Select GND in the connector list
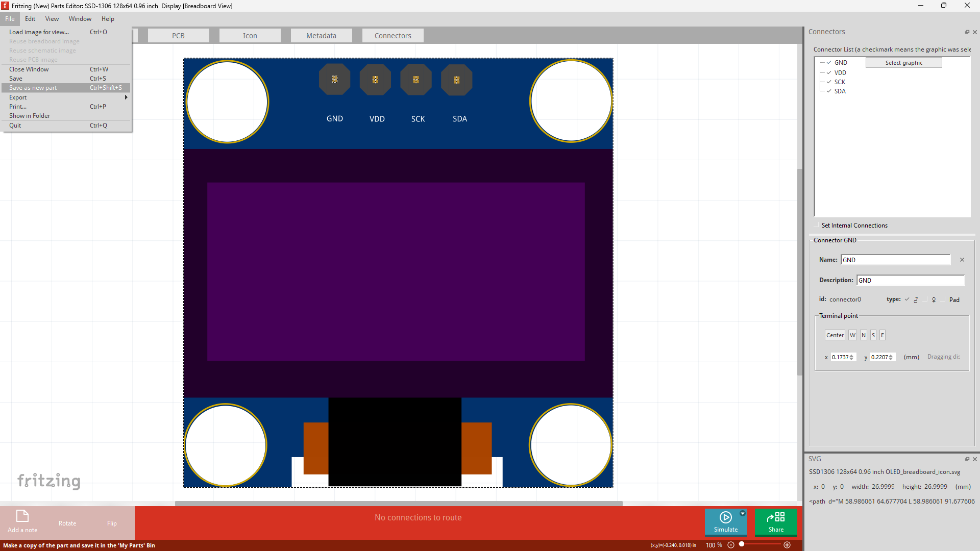980x551 pixels. (x=841, y=63)
